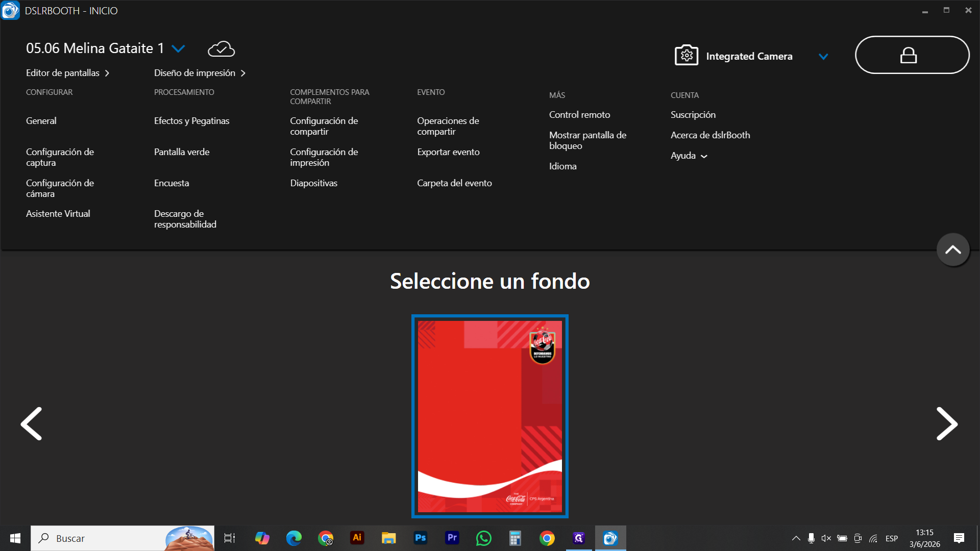The image size is (980, 551).
Task: Open Suscripción page
Action: tap(693, 115)
